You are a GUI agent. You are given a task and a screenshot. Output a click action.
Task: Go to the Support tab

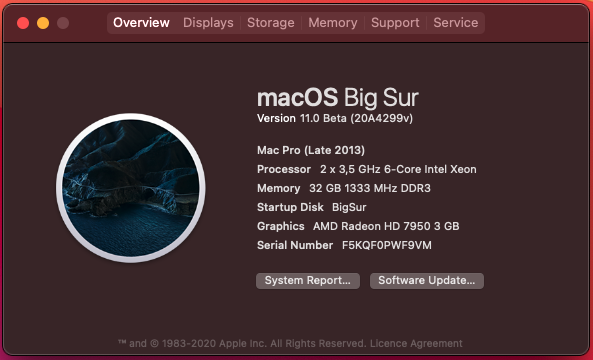395,23
